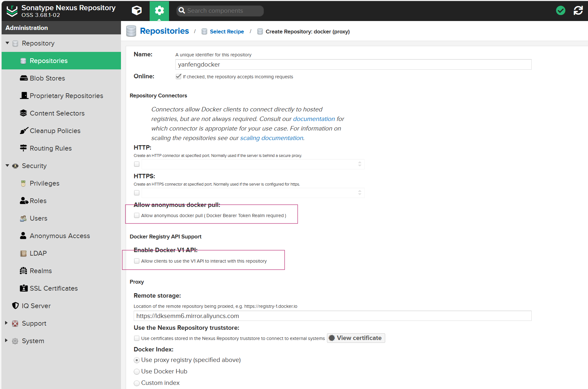Viewport: 588px width, 389px height.
Task: Collapse the Repository tree section
Action: tap(7, 43)
